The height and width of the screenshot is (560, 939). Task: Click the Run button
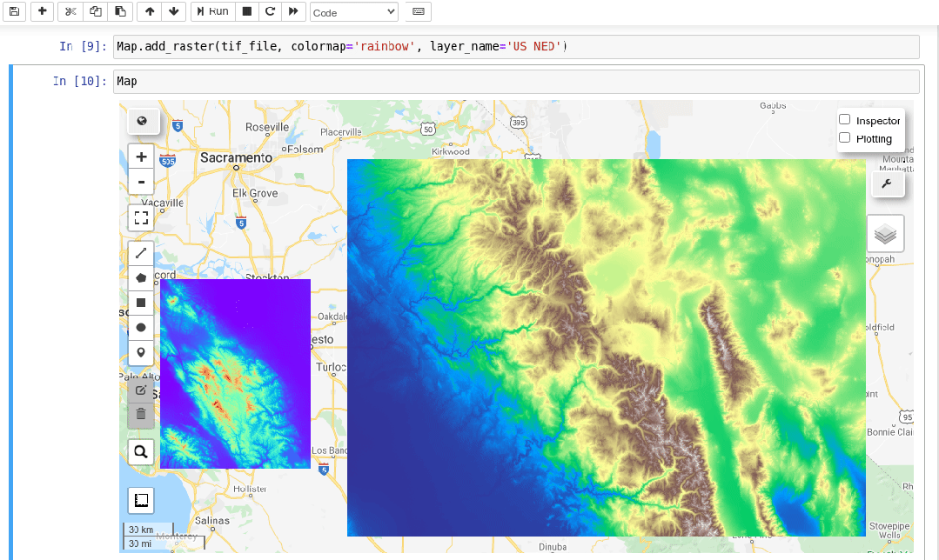click(x=211, y=12)
